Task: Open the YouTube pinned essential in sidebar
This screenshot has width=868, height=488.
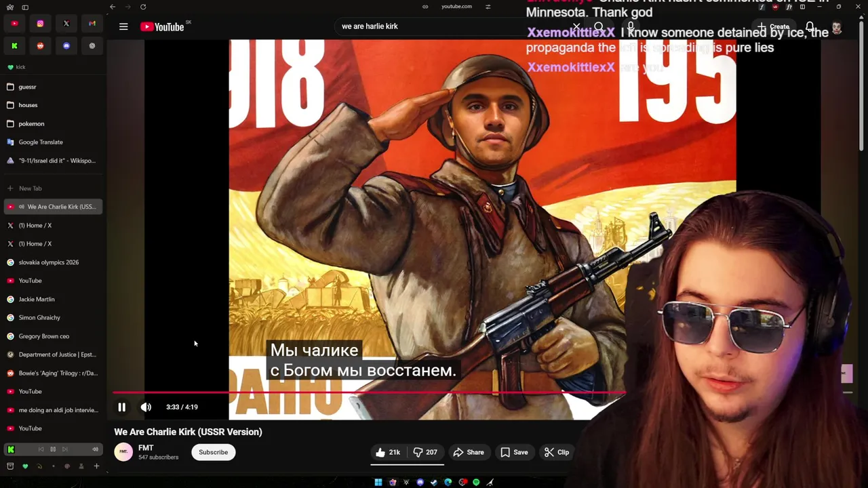Action: (x=14, y=24)
